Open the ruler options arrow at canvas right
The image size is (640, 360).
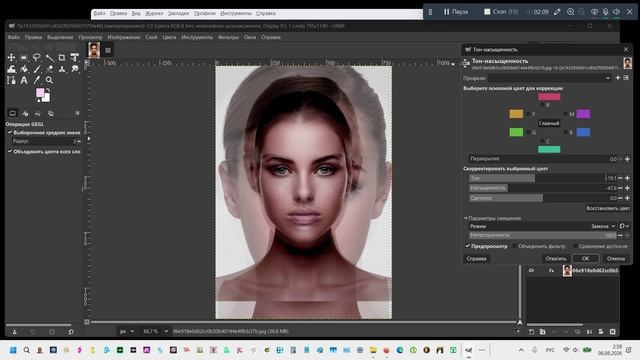tap(453, 64)
